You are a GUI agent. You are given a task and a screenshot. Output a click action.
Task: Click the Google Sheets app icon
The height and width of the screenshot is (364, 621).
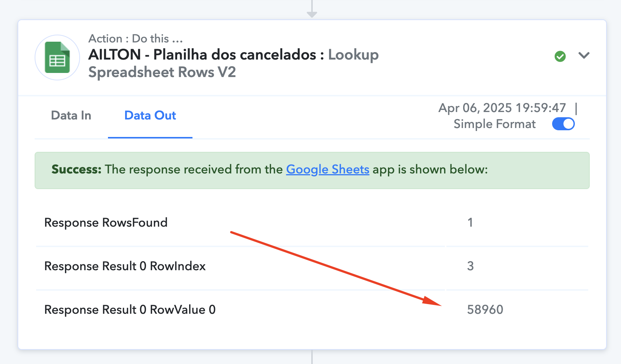(57, 58)
